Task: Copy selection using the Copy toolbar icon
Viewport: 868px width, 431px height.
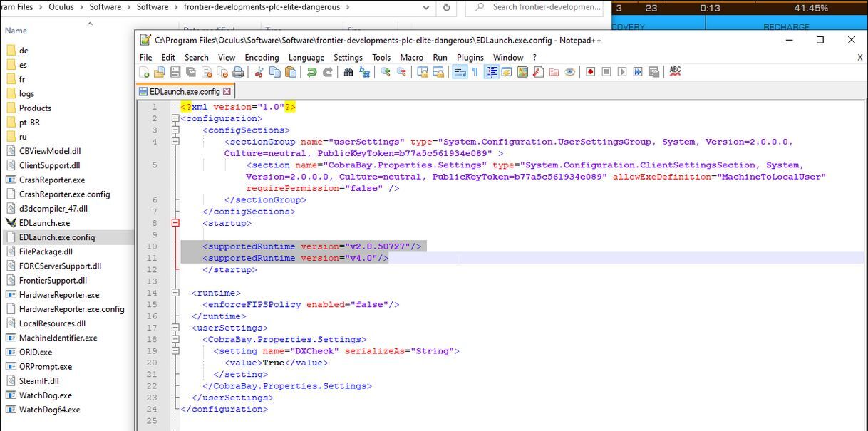Action: coord(274,72)
